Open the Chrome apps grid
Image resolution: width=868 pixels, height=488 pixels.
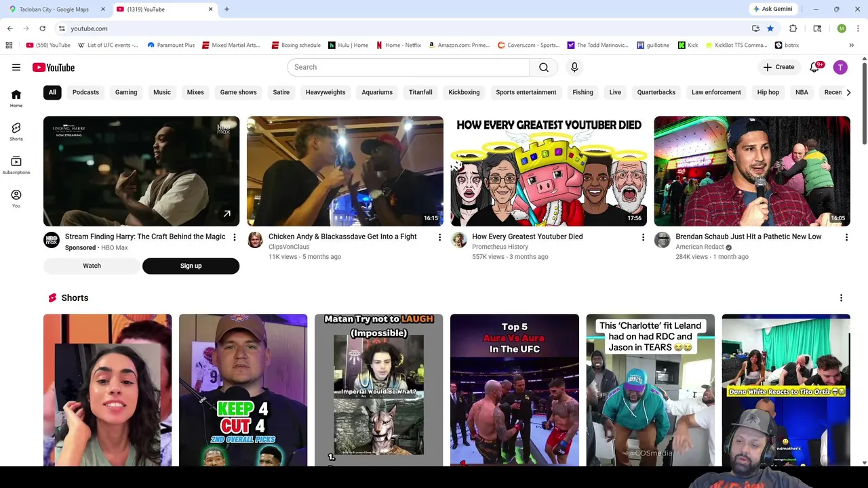[9, 45]
